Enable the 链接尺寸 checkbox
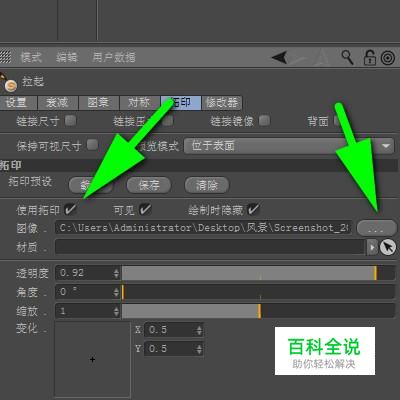 [70, 120]
